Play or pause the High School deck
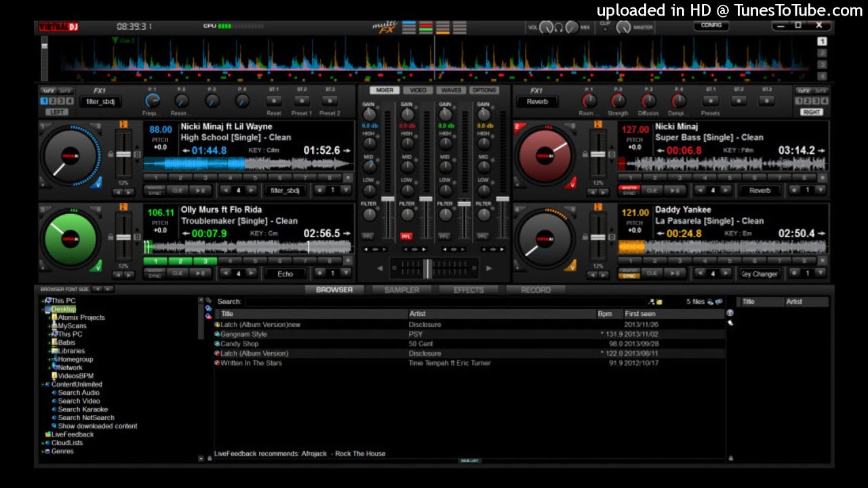Image resolution: width=868 pixels, height=488 pixels. (x=201, y=190)
